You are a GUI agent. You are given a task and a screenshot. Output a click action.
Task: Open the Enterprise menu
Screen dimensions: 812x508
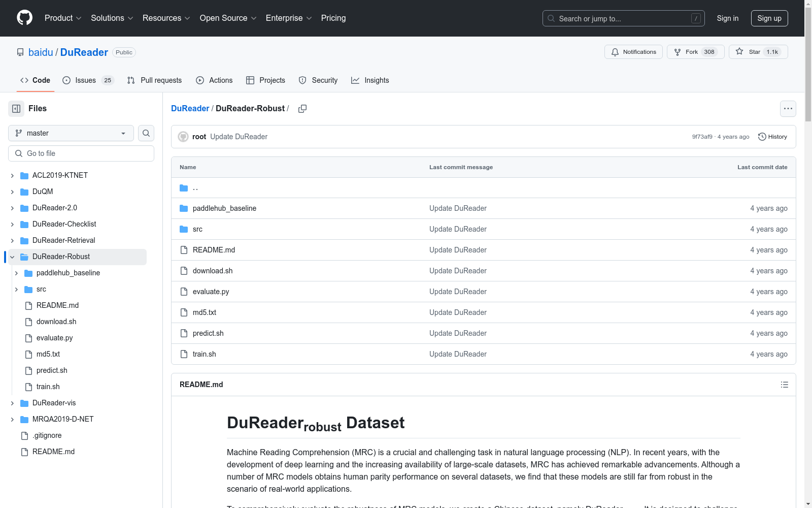[289, 18]
